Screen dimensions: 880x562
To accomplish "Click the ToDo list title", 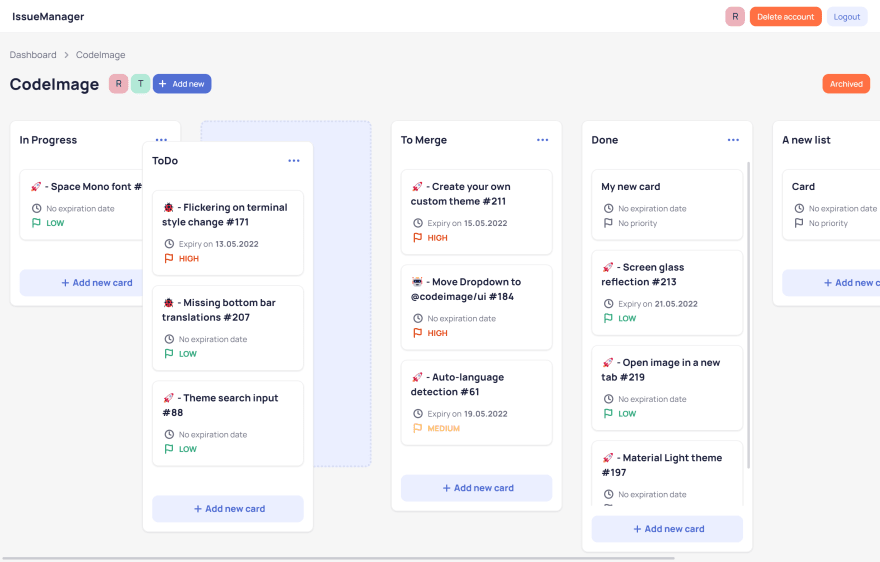I will [x=165, y=161].
